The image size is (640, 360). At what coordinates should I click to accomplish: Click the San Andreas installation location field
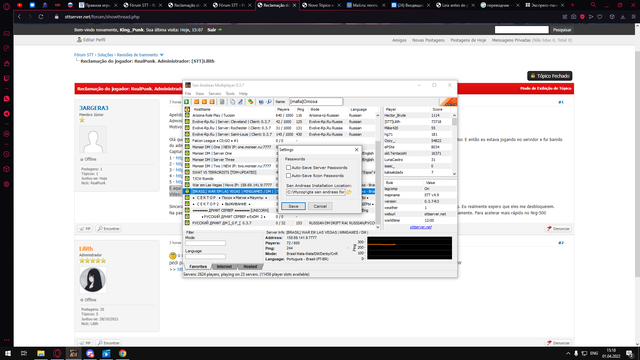316,192
